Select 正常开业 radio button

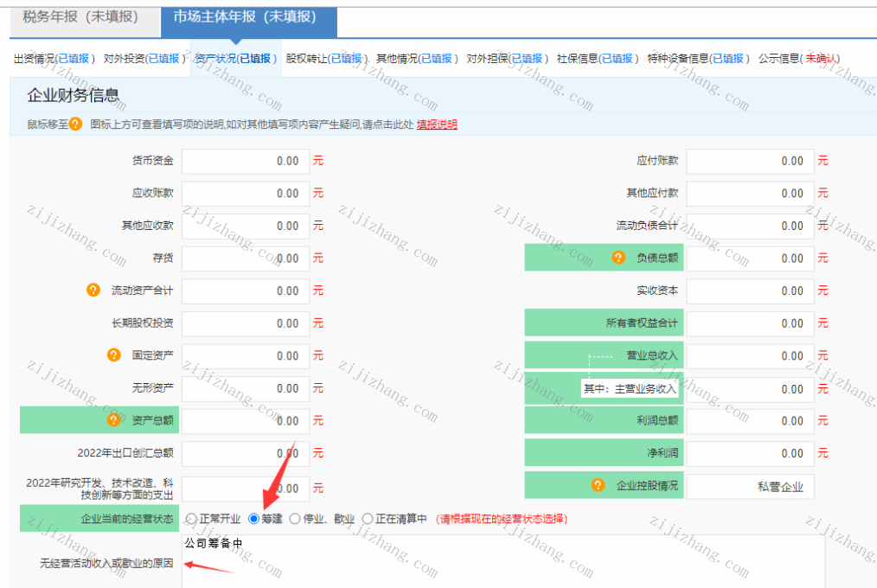191,519
